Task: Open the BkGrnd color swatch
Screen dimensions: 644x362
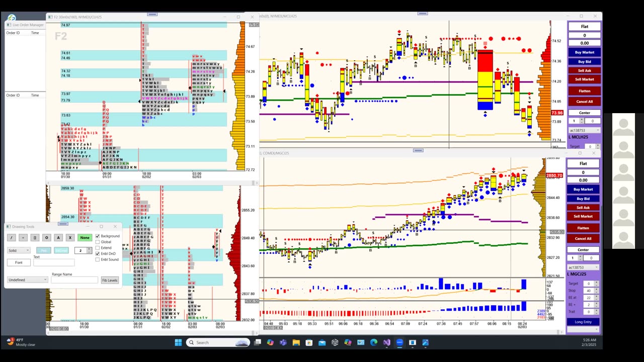Action: [61, 250]
